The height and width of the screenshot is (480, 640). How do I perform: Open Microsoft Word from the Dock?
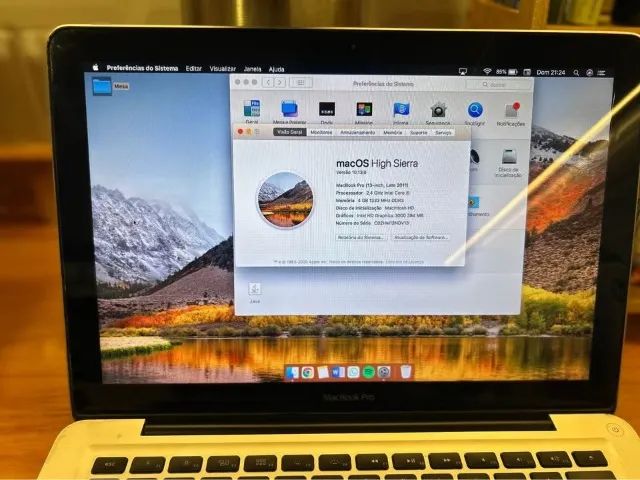tap(338, 372)
